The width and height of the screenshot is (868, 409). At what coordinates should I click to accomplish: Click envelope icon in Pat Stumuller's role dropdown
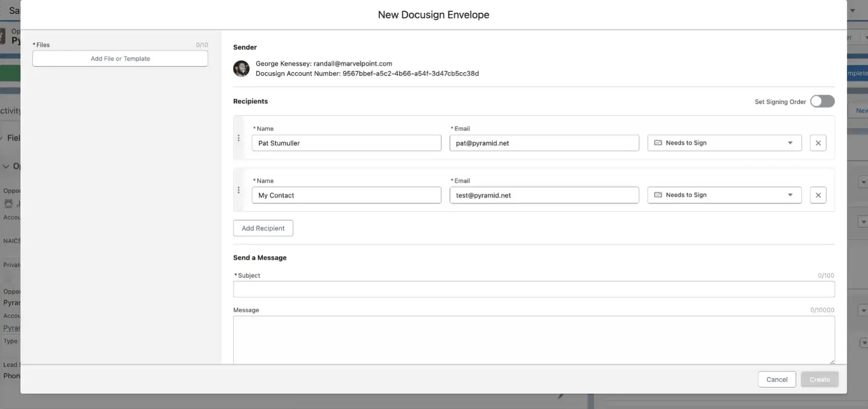click(658, 143)
